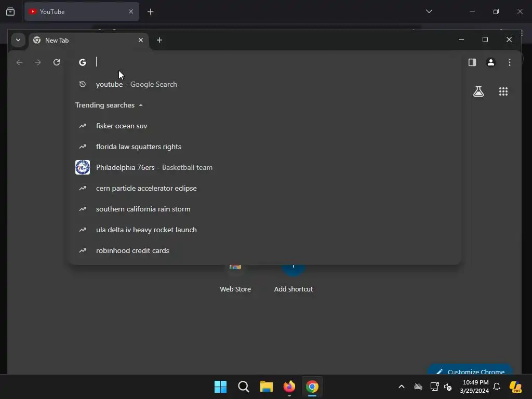This screenshot has height=399, width=532.
Task: Select cern particle accelerator eclipse suggestion
Action: (264, 188)
